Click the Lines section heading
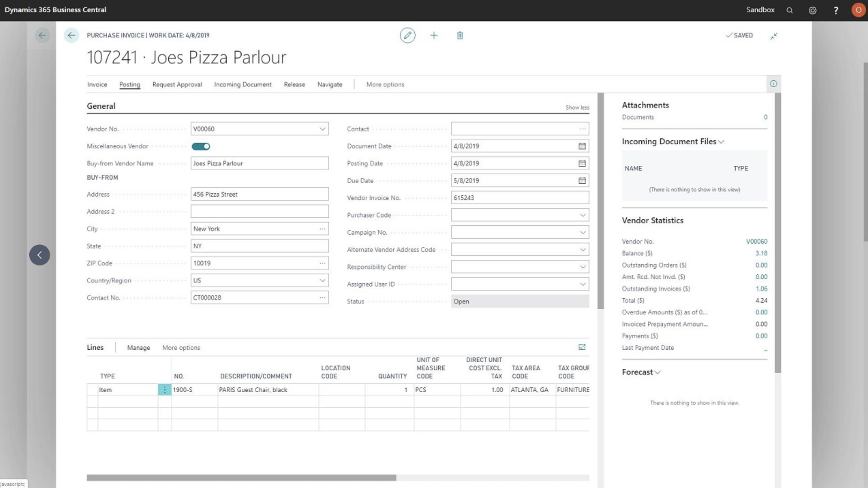This screenshot has width=868, height=488. click(95, 348)
